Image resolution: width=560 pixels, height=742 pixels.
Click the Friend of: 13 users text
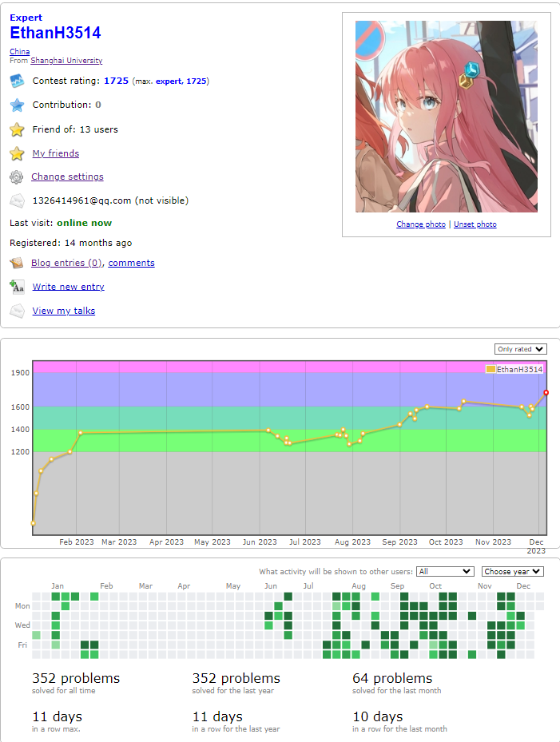click(75, 129)
